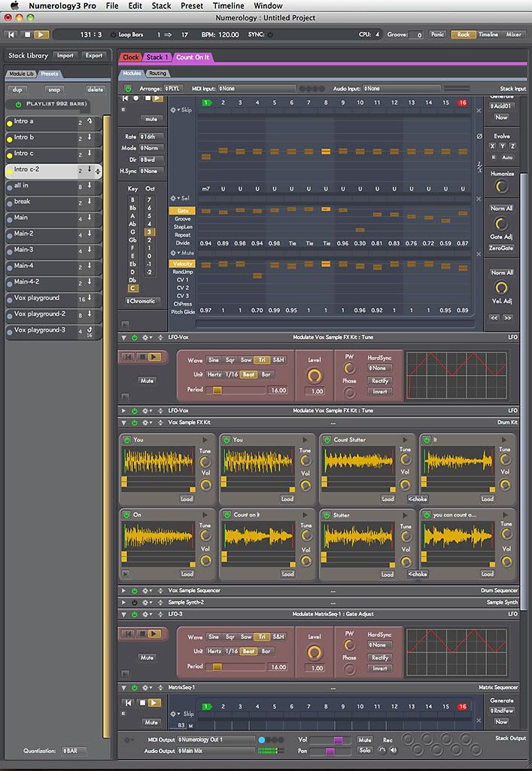Viewport: 532px width, 771px height.
Task: Toggle the SYNC power icon
Action: point(270,35)
